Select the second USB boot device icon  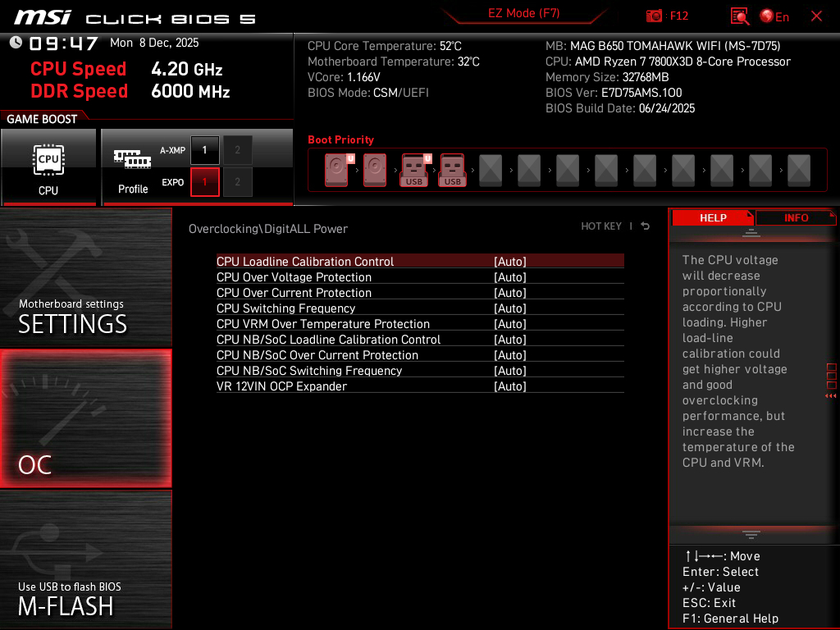click(x=452, y=170)
